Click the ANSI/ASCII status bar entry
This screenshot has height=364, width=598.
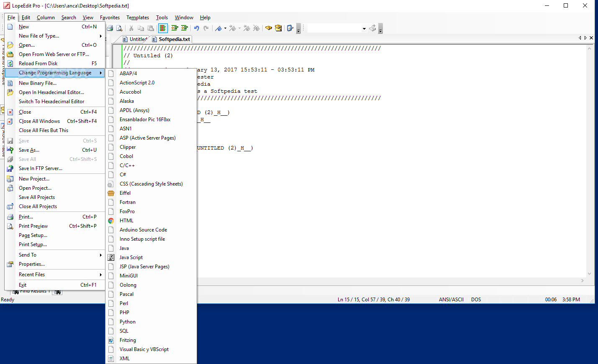coord(451,300)
